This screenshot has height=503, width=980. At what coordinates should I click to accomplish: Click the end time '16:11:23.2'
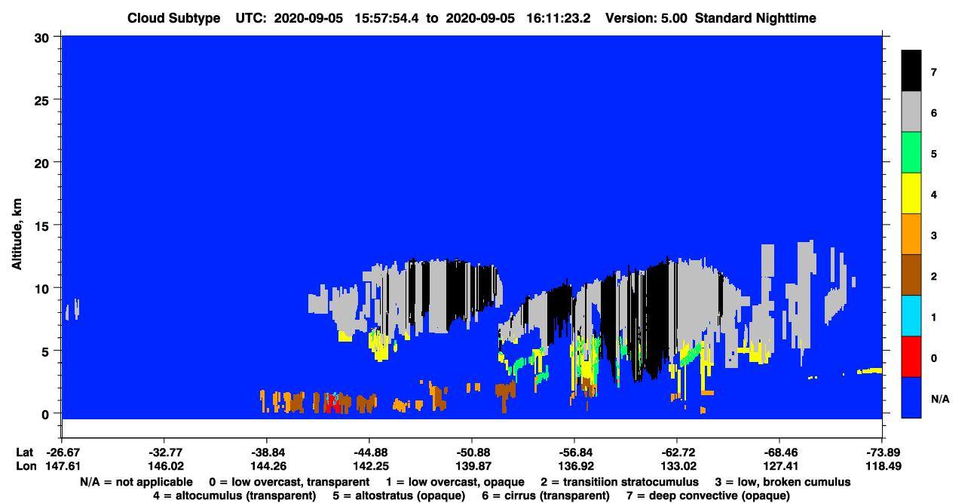pos(559,18)
